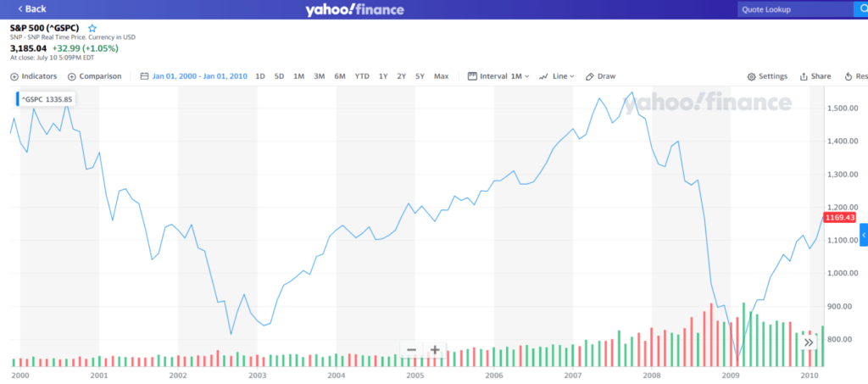Open the Line chart type dropdown
Image resolution: width=868 pixels, height=384 pixels.
pyautogui.click(x=557, y=76)
